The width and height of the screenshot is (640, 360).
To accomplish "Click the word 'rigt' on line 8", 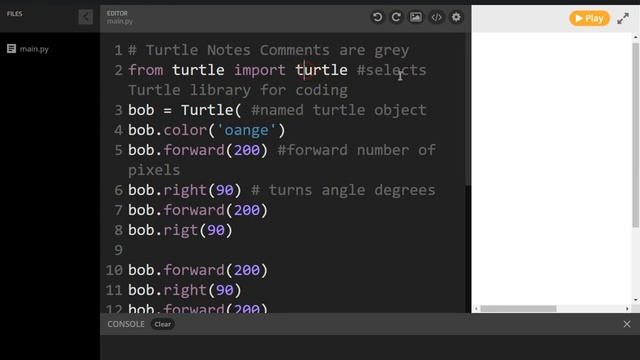I will (x=181, y=231).
